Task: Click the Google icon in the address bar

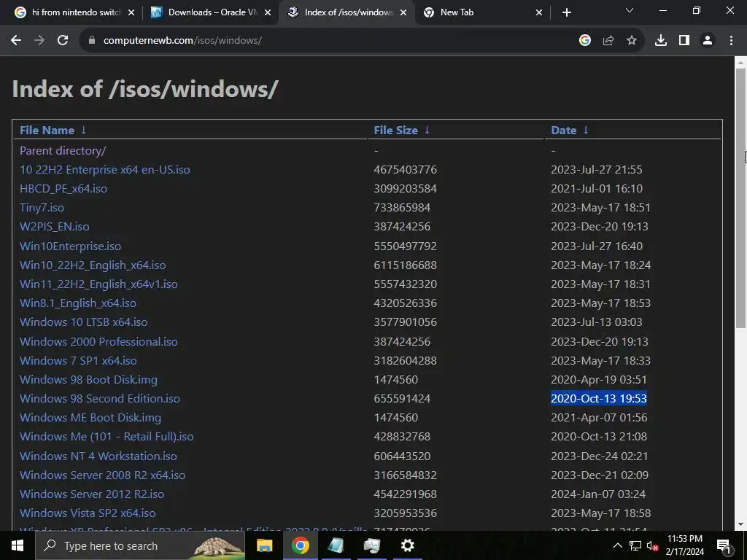Action: point(585,41)
